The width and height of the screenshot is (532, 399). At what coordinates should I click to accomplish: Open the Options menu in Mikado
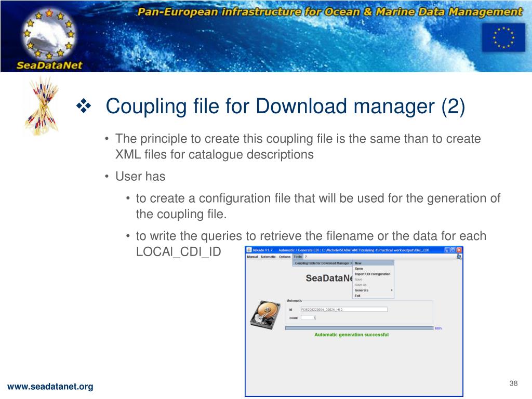(x=285, y=257)
